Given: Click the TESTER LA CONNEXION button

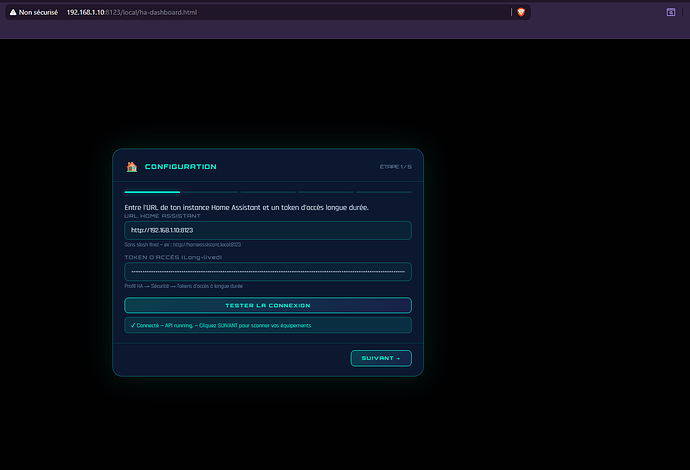Looking at the screenshot, I should point(268,305).
